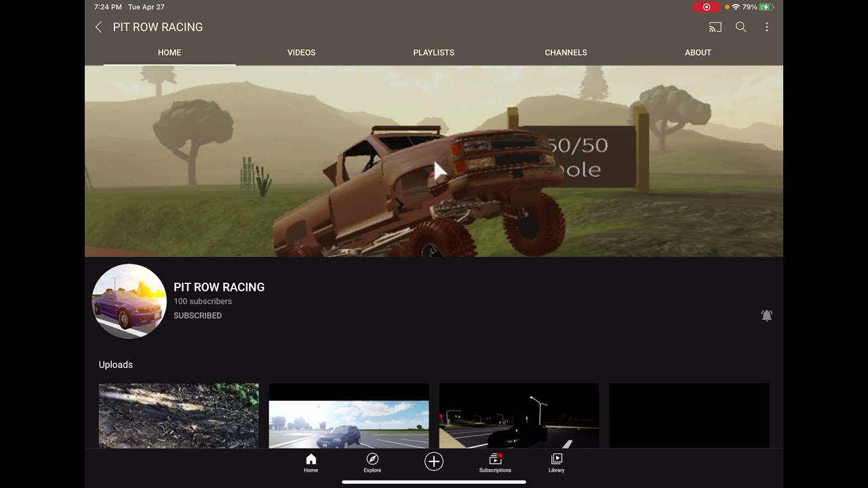This screenshot has height=488, width=868.
Task: Click the SUBSCRIBED button
Action: tap(197, 316)
